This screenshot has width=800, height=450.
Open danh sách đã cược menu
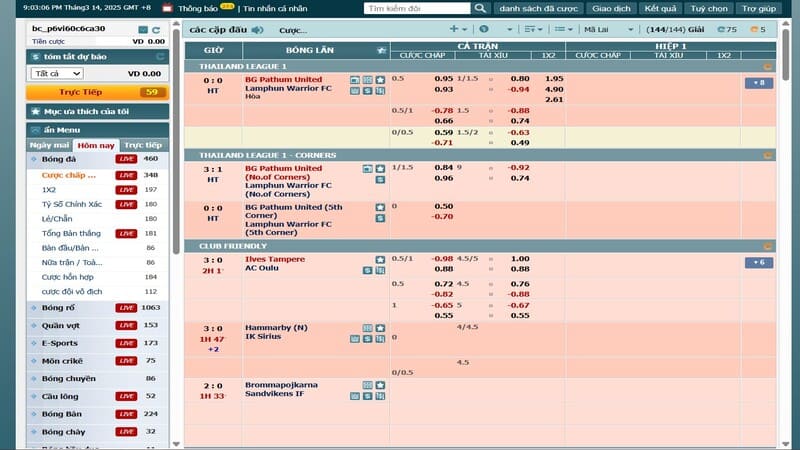click(x=538, y=9)
